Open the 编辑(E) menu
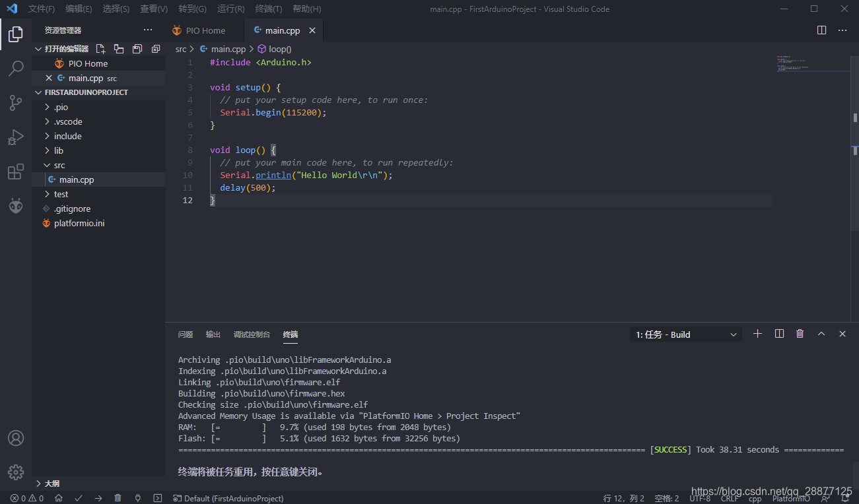Image resolution: width=859 pixels, height=504 pixels. click(x=79, y=9)
